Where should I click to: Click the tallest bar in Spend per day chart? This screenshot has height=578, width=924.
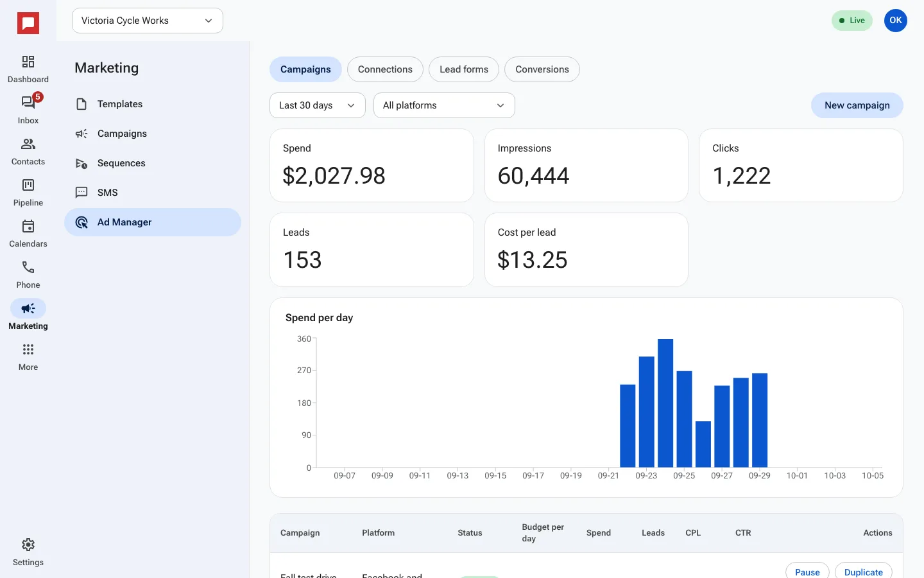(665, 403)
